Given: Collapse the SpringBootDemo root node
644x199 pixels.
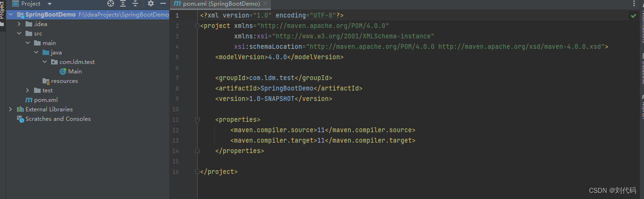Looking at the screenshot, I should click(10, 15).
